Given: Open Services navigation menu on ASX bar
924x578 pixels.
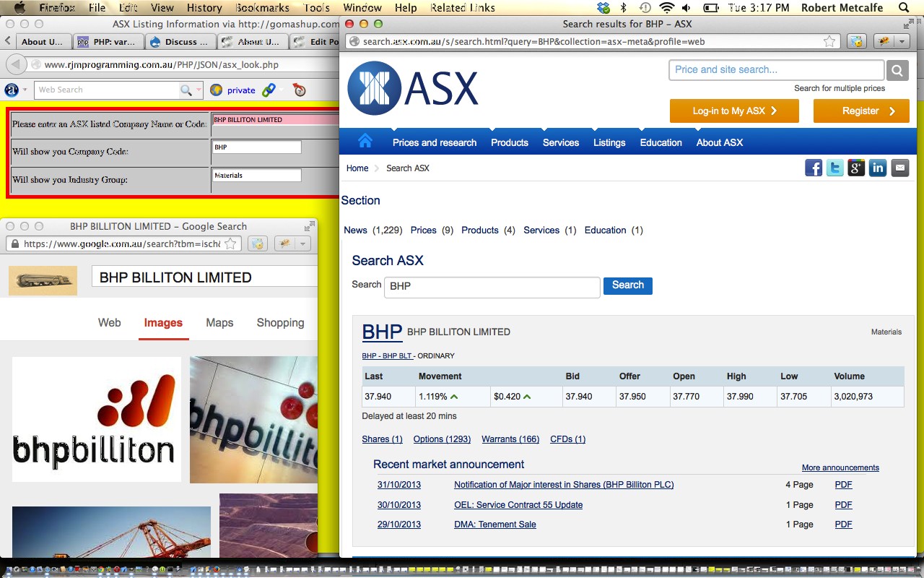Looking at the screenshot, I should click(561, 142).
